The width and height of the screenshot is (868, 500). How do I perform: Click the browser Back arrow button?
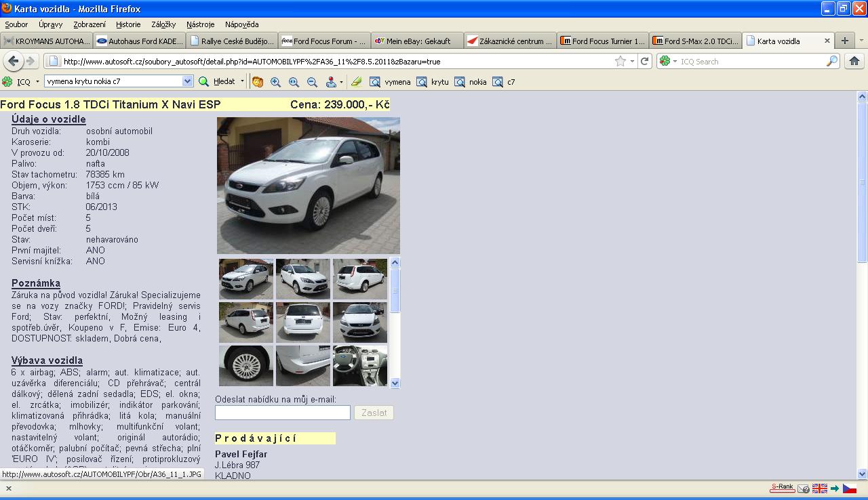click(x=13, y=61)
